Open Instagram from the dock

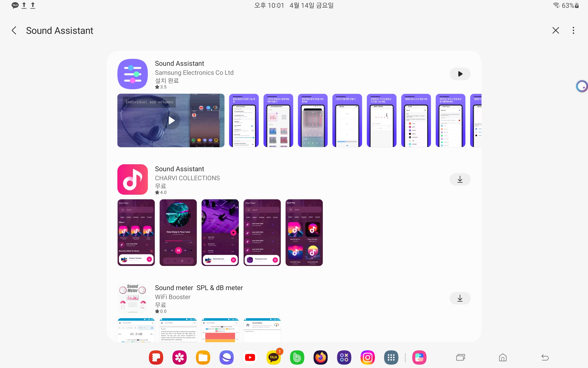click(367, 357)
